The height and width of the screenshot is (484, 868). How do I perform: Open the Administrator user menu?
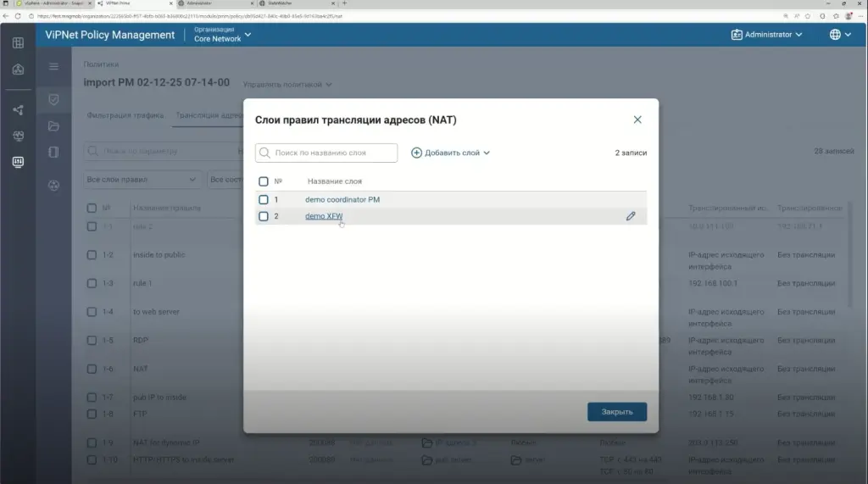click(766, 35)
